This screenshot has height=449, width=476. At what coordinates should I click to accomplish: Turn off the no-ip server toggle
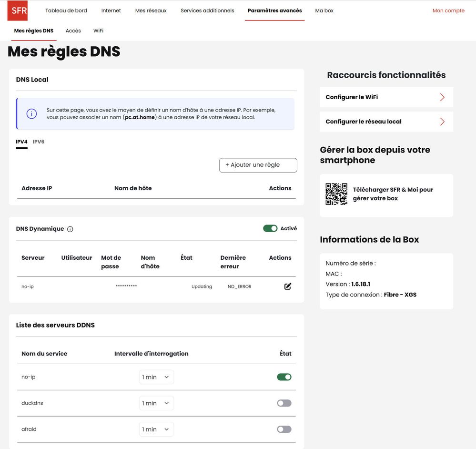(x=284, y=377)
